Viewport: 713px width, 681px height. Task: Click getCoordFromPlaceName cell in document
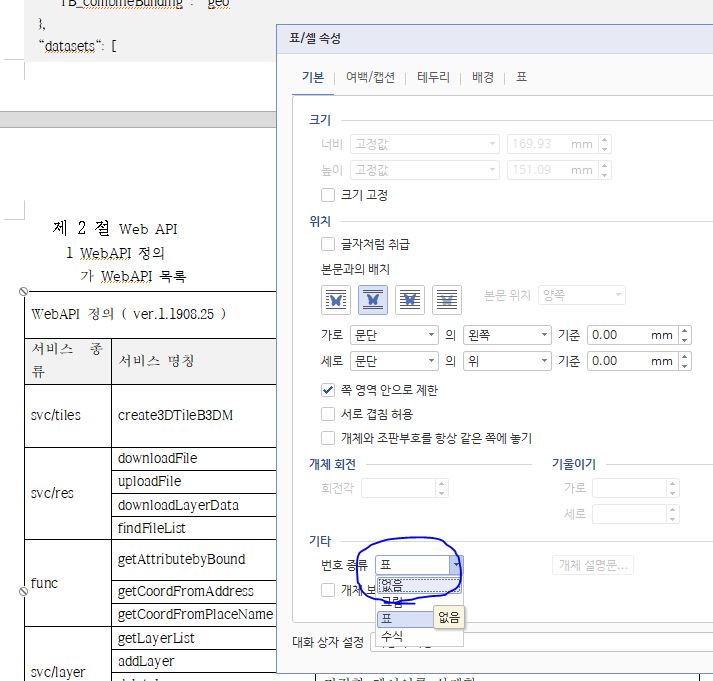195,614
